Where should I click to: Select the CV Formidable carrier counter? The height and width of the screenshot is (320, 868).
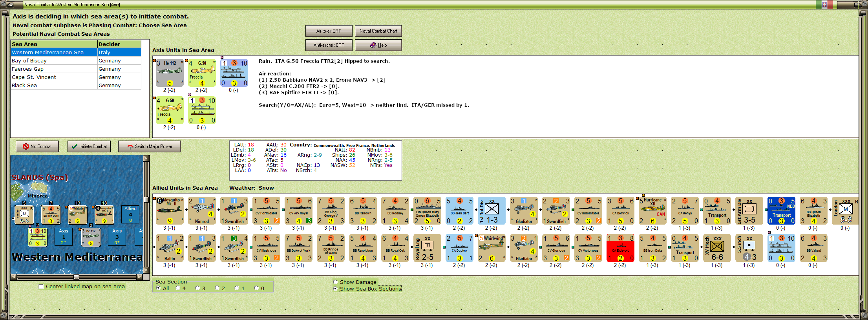pos(266,210)
